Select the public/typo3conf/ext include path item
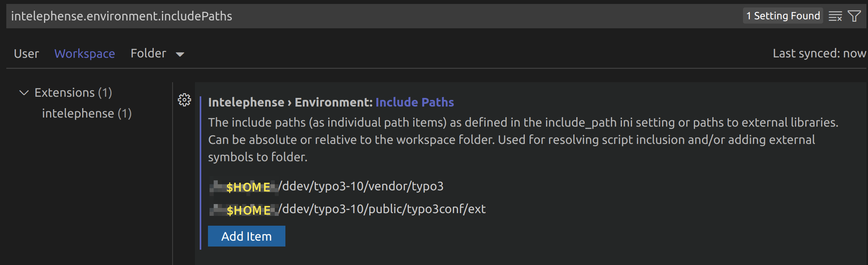Image resolution: width=868 pixels, height=265 pixels. click(x=348, y=209)
